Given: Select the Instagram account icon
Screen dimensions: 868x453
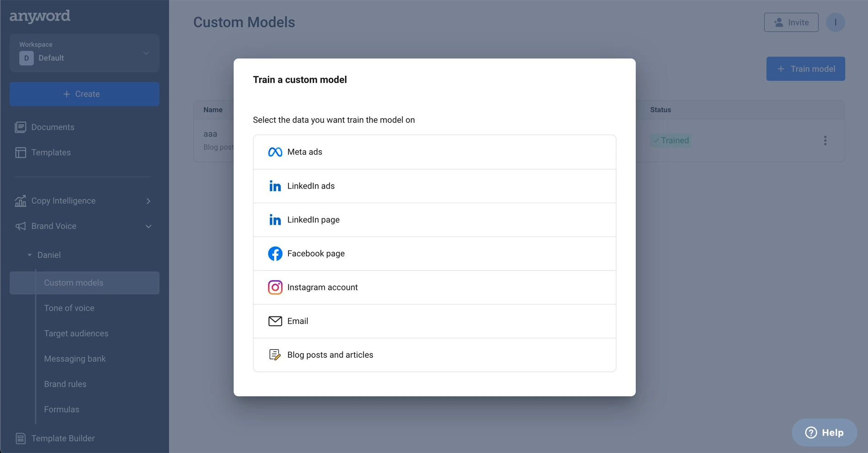Looking at the screenshot, I should (275, 287).
